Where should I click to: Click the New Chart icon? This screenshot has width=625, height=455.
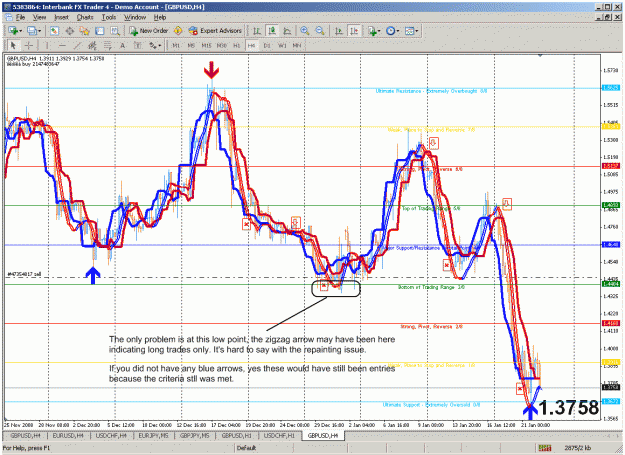(x=13, y=31)
